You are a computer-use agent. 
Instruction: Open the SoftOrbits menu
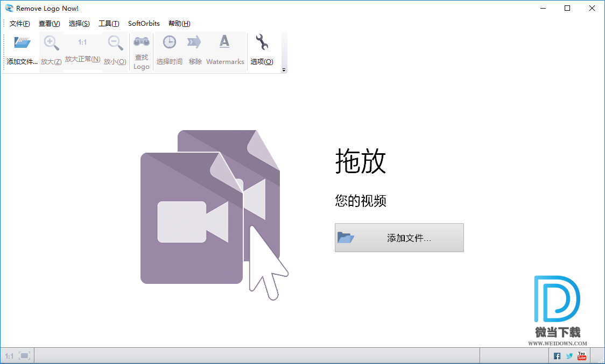144,24
